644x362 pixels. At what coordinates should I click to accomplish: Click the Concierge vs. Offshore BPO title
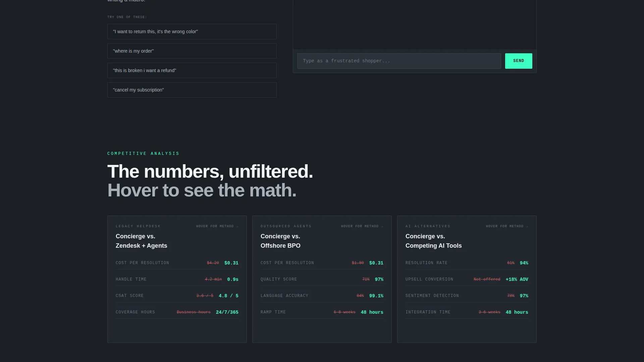[280, 241]
